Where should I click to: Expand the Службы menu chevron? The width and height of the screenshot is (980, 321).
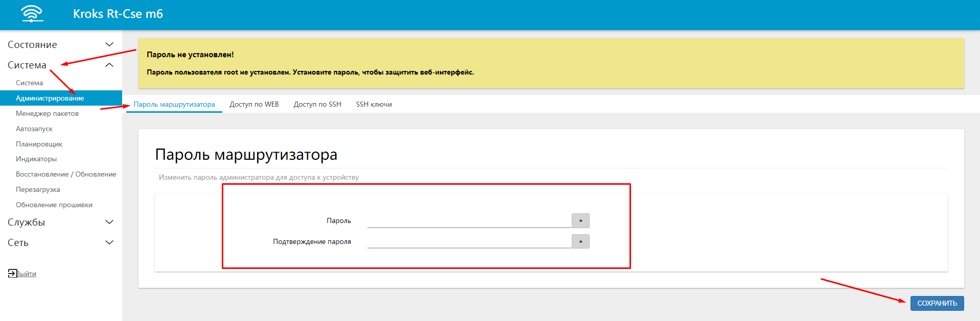(x=109, y=222)
